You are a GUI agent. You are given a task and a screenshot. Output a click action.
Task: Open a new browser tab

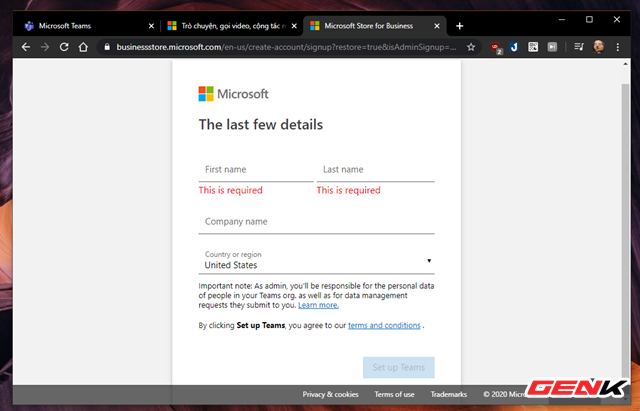tap(460, 26)
